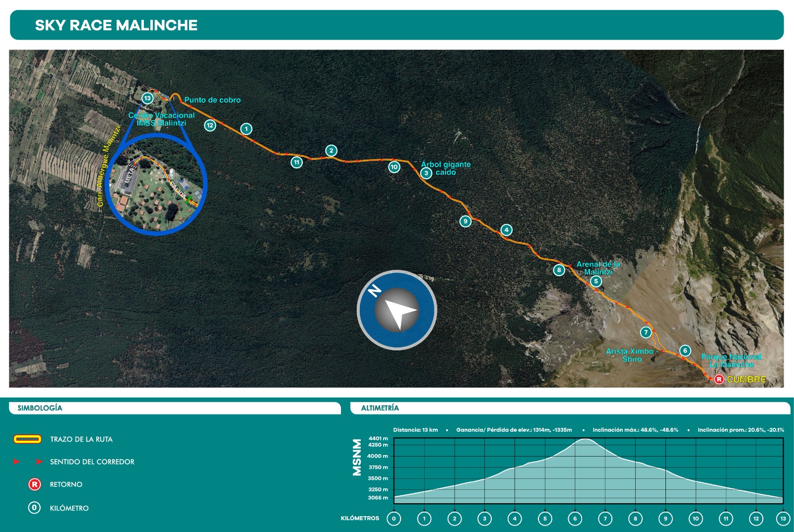Select kilometer 5 marker near Arenal de la Malintzi
Screen dimensions: 794x532
pyautogui.click(x=596, y=281)
